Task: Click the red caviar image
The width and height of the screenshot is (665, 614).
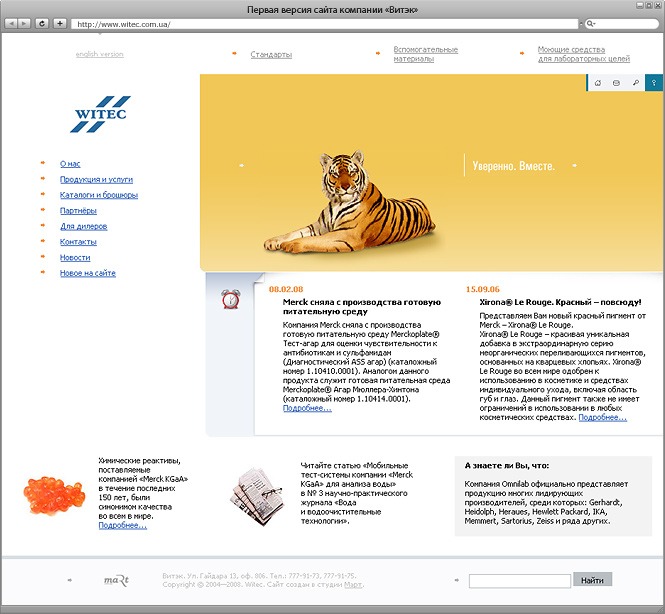Action: (53, 495)
